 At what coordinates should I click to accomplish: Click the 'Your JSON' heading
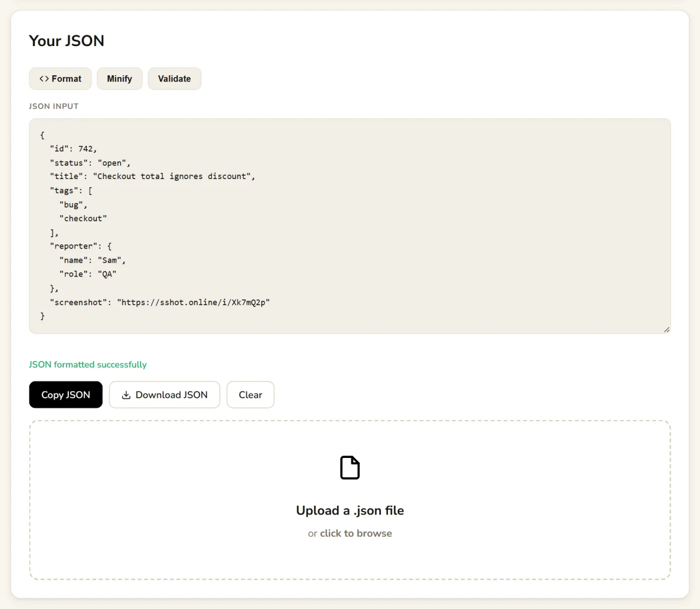(66, 41)
